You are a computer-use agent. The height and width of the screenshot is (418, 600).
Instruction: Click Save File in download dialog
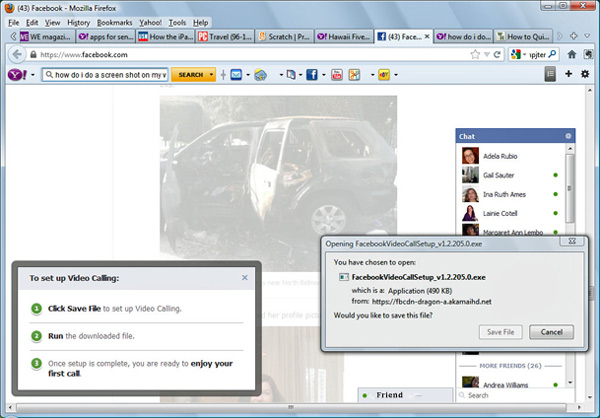tap(501, 332)
